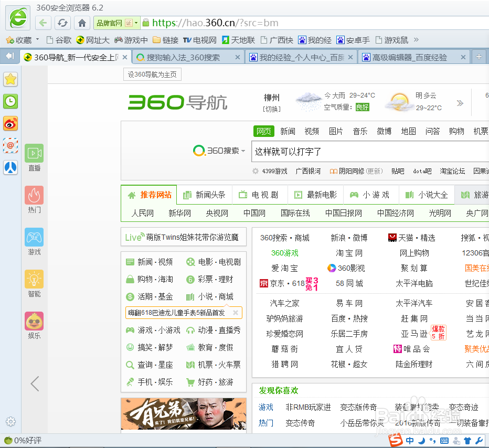The height and width of the screenshot is (448, 489).
Task: Open 电视剧 tab
Action: click(x=260, y=195)
